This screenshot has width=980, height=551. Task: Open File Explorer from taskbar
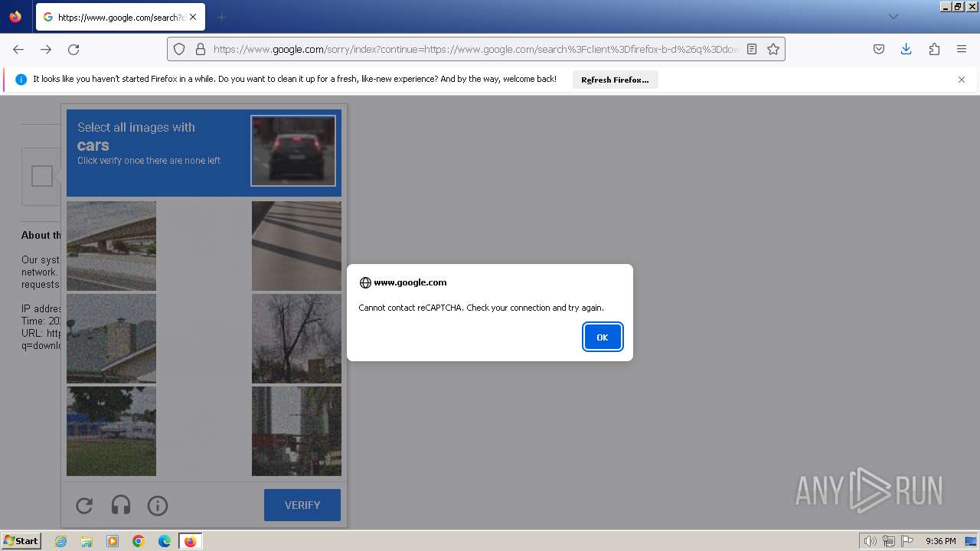(87, 541)
